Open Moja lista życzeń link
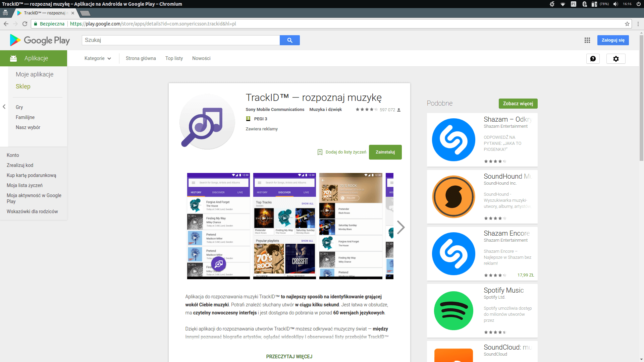Viewport: 644px width, 362px height. (24, 185)
